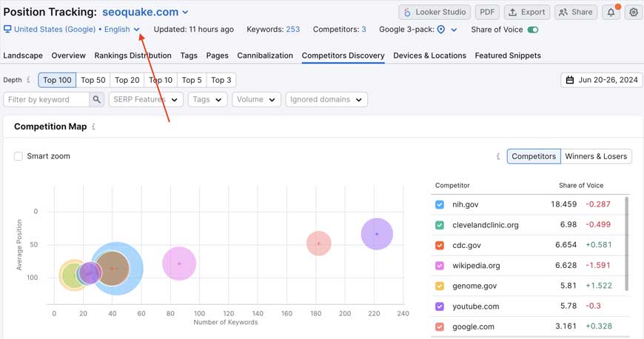This screenshot has height=339, width=644.
Task: Go to the Pages tab
Action: click(218, 56)
